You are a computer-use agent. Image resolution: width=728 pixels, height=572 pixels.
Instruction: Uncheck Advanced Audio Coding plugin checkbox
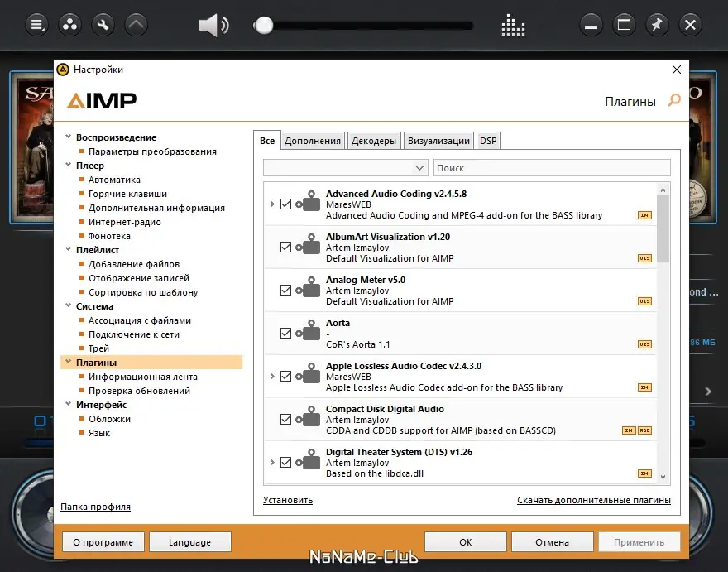tap(285, 204)
